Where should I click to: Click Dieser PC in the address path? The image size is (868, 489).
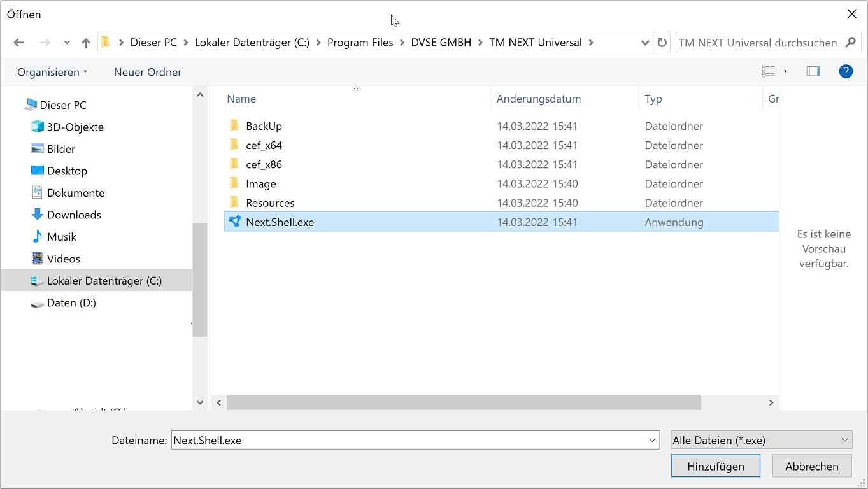point(153,43)
